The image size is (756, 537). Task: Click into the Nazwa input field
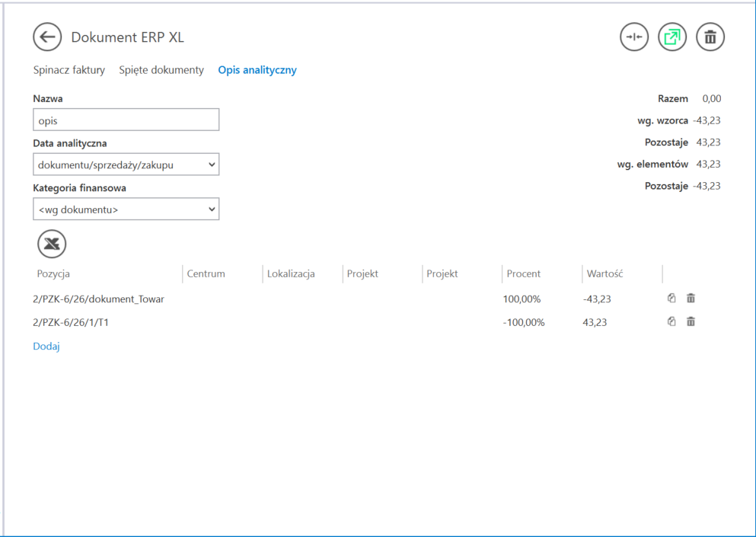pos(126,120)
